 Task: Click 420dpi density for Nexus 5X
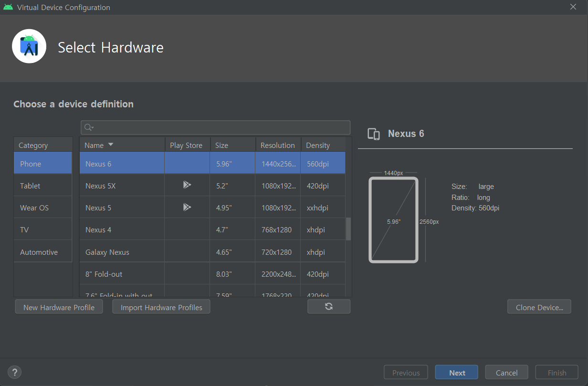coord(323,186)
